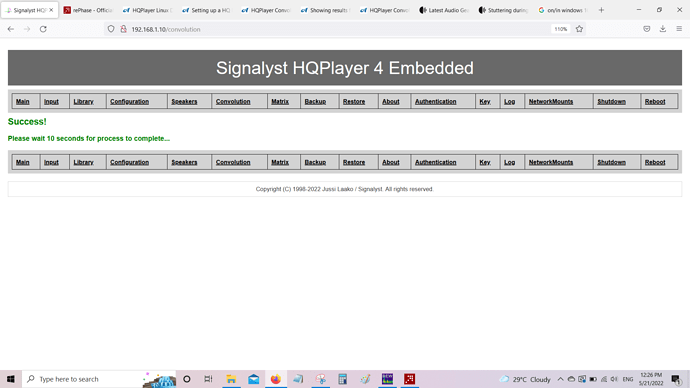Reload the page with the refresh icon
The height and width of the screenshot is (388, 690).
[x=43, y=29]
